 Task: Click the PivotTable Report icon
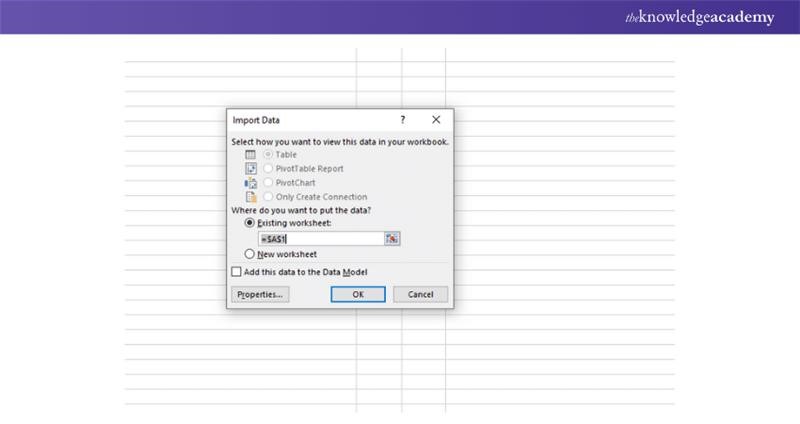[x=251, y=169]
